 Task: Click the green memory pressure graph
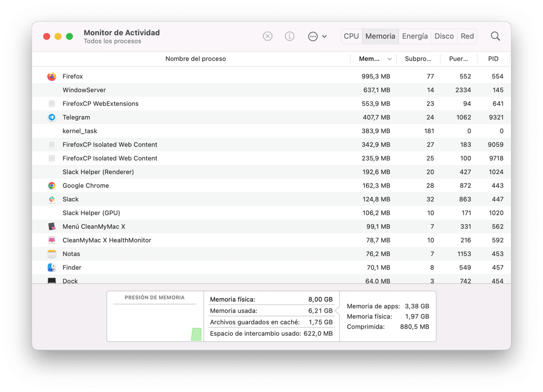point(196,334)
